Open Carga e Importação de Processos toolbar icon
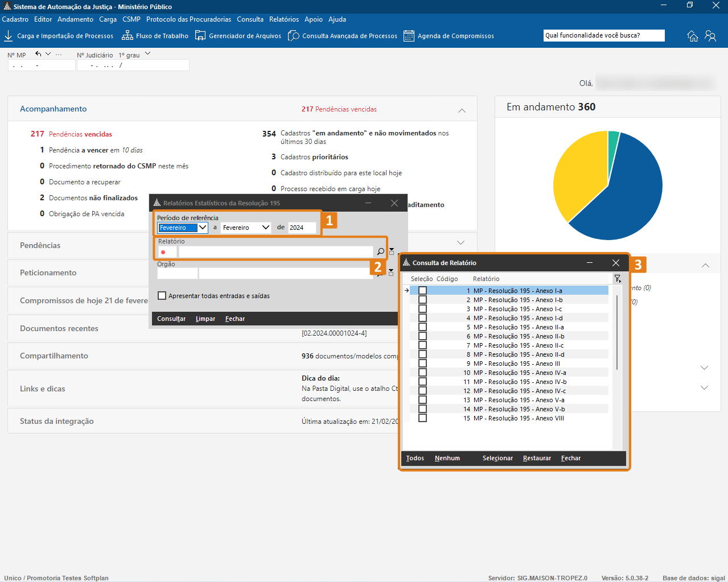 point(9,36)
